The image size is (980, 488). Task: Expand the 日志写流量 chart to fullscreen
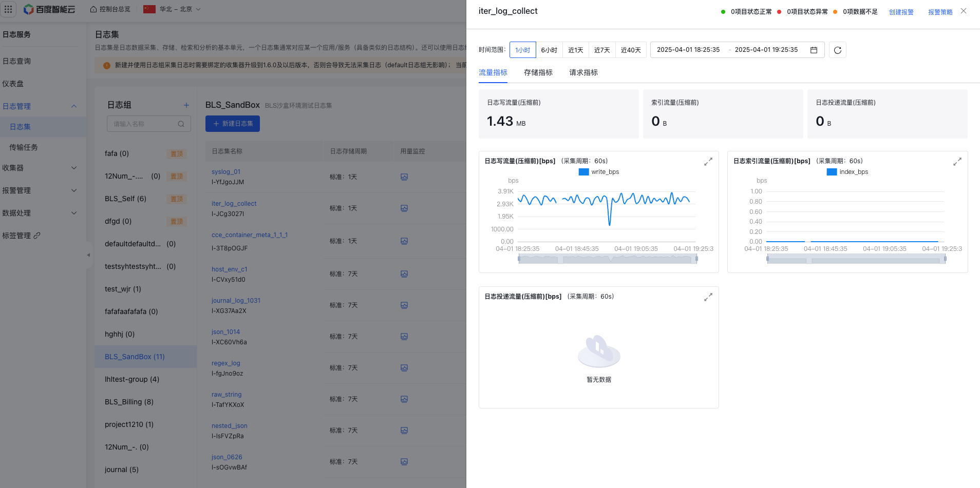tap(708, 162)
